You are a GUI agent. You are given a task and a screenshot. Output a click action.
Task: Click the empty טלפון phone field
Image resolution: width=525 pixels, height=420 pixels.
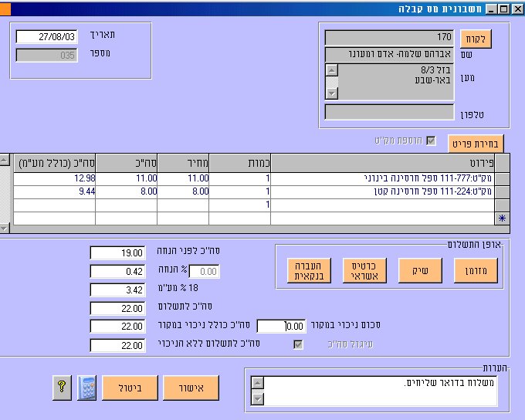(389, 112)
